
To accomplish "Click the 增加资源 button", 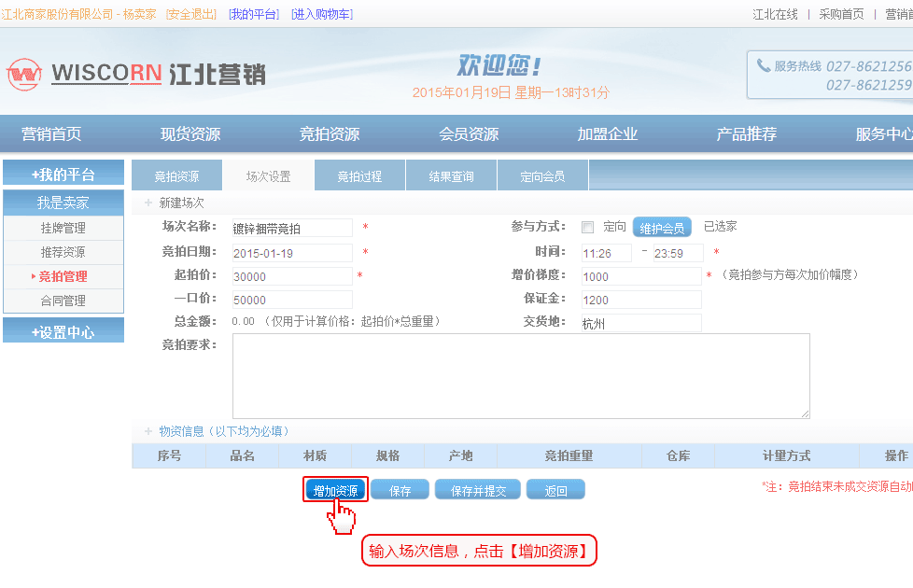I will click(335, 490).
